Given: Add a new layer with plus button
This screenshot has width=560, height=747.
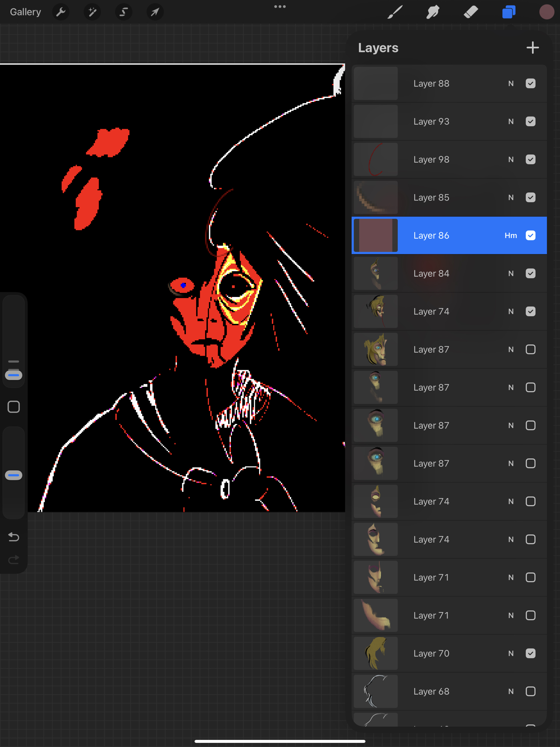Looking at the screenshot, I should tap(532, 48).
